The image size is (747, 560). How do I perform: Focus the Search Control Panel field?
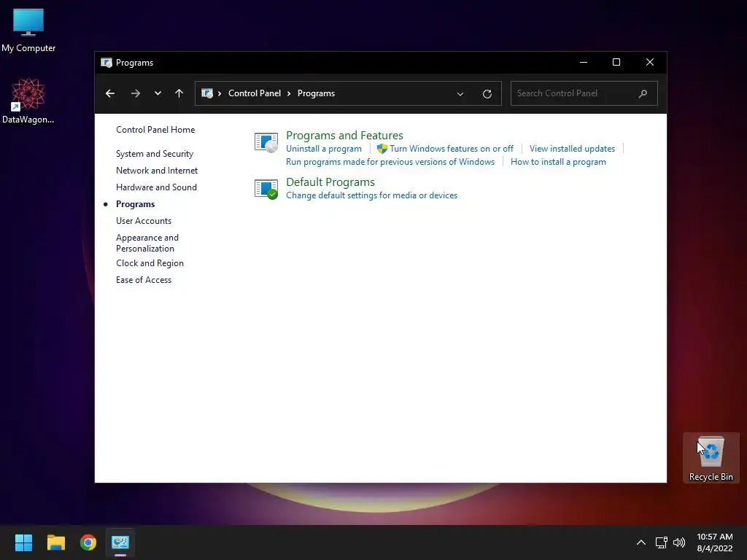584,93
